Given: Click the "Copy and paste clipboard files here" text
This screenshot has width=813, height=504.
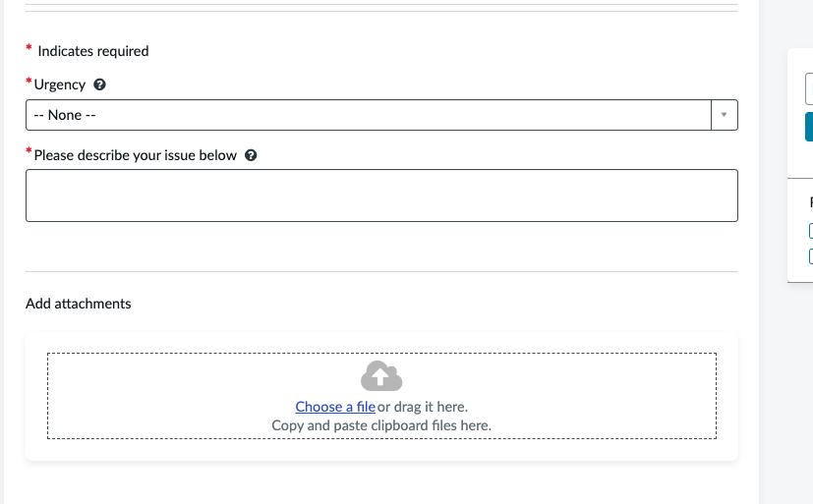Looking at the screenshot, I should tap(381, 425).
